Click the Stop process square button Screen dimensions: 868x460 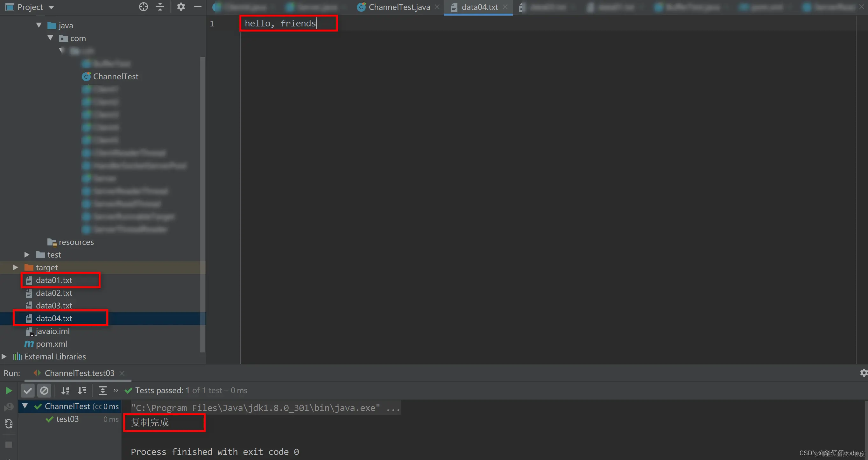point(9,445)
